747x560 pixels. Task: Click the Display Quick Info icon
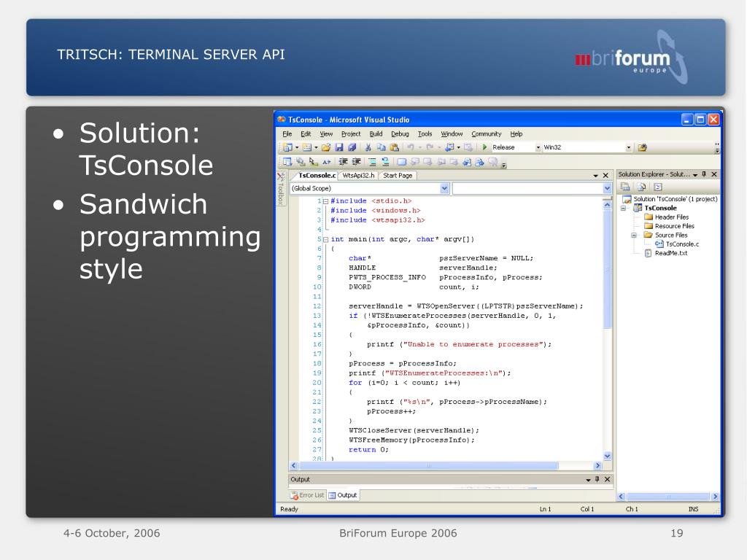tap(313, 163)
